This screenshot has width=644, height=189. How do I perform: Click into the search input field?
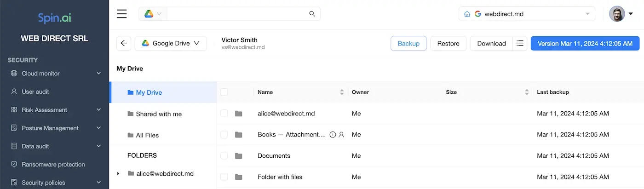point(237,14)
